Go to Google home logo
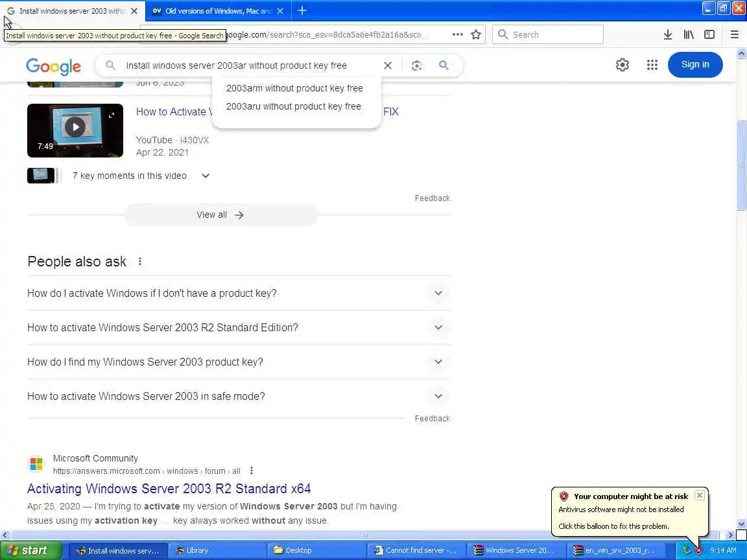 click(x=53, y=66)
